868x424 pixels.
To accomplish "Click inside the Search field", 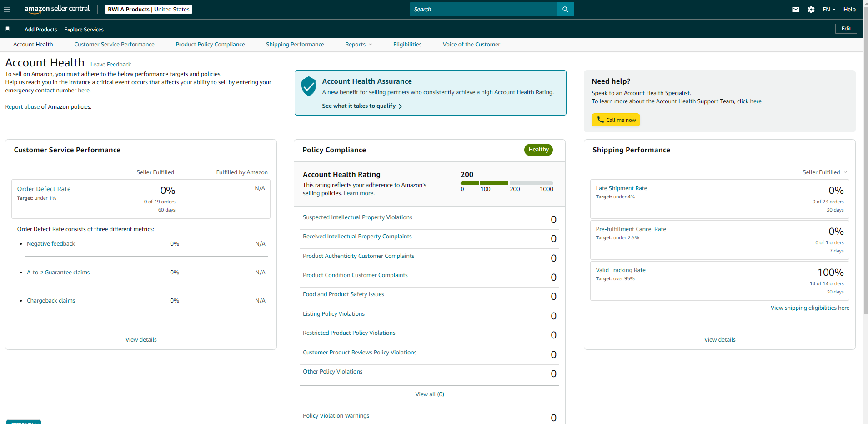I will tap(484, 9).
